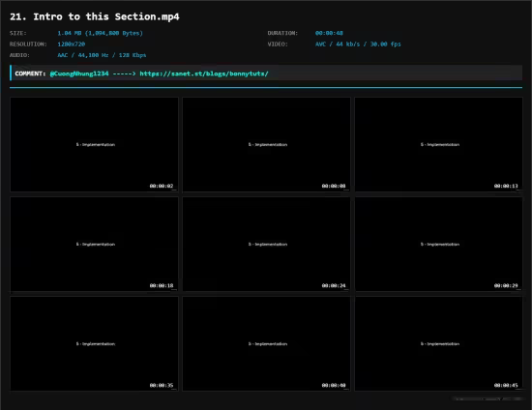Image resolution: width=532 pixels, height=410 pixels.
Task: Click the video value AVC / 44 kb/s
Action: tap(358, 44)
